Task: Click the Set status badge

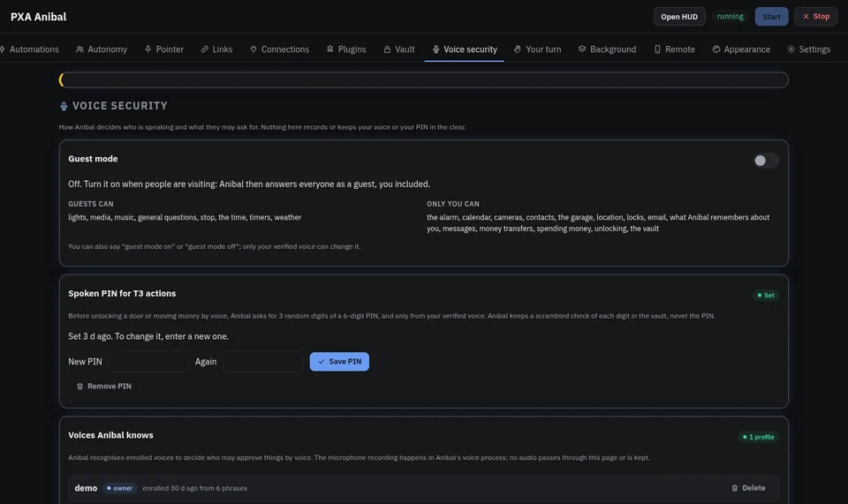Action: [x=765, y=295]
